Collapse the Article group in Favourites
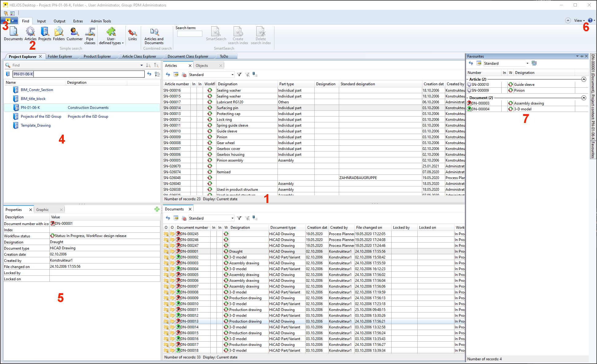The image size is (597, 364). pos(584,79)
